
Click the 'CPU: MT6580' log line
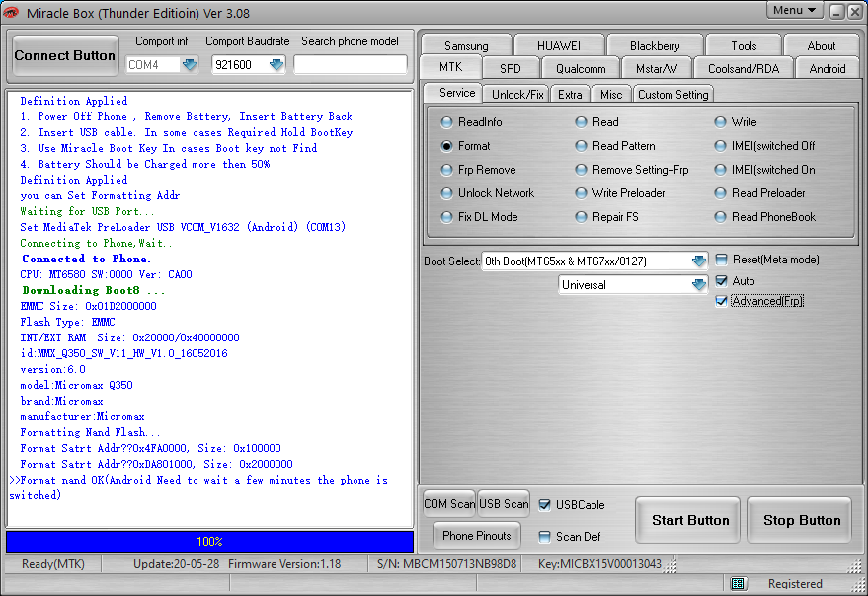(107, 274)
